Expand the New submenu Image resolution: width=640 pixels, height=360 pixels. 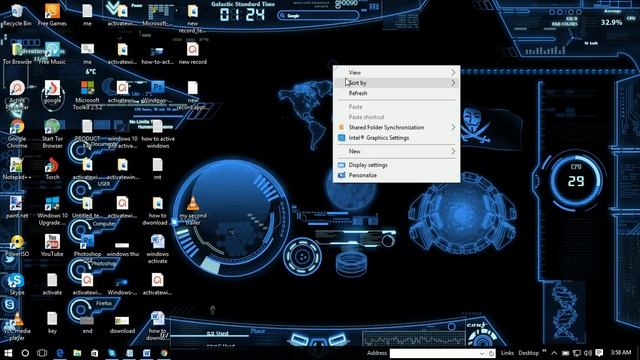click(x=397, y=151)
